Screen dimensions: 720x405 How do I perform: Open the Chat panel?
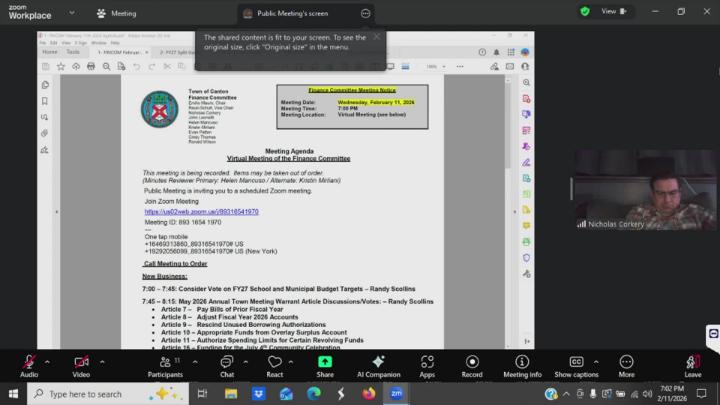click(226, 362)
